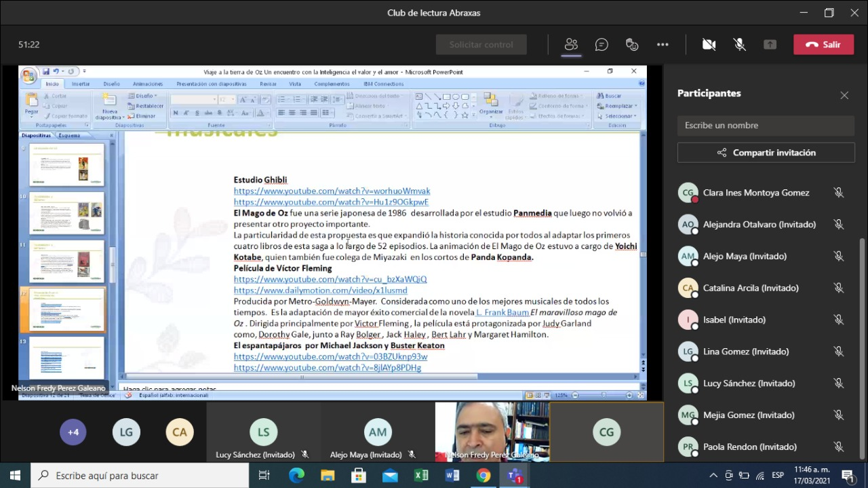Open Presentación con diapositivas tab
Screen dimensions: 868x488
(x=212, y=84)
